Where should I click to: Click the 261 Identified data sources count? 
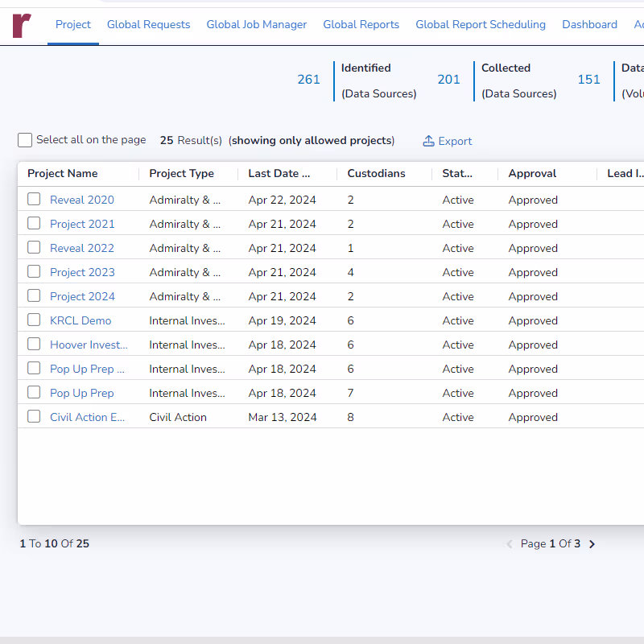(x=308, y=80)
